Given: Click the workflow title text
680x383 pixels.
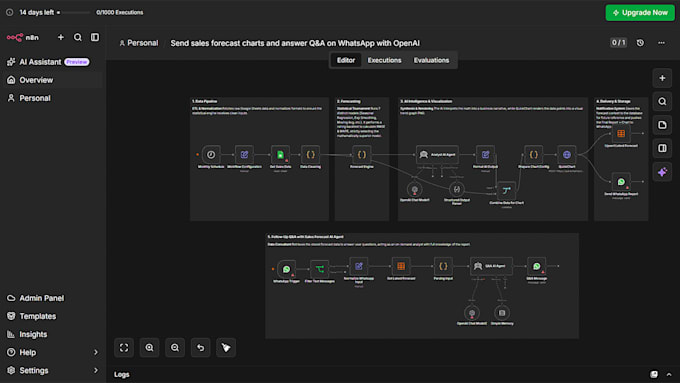Looking at the screenshot, I should click(x=295, y=43).
